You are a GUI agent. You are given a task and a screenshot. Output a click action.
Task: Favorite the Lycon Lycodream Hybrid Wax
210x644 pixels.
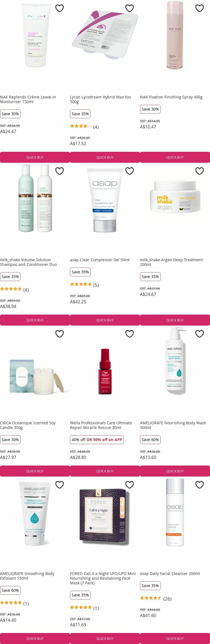pos(129,8)
